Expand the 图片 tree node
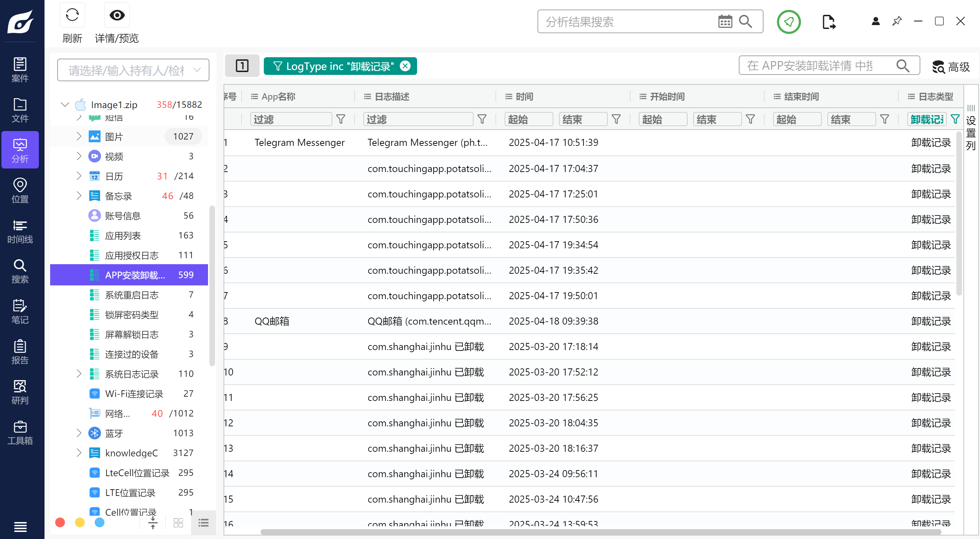 (79, 136)
